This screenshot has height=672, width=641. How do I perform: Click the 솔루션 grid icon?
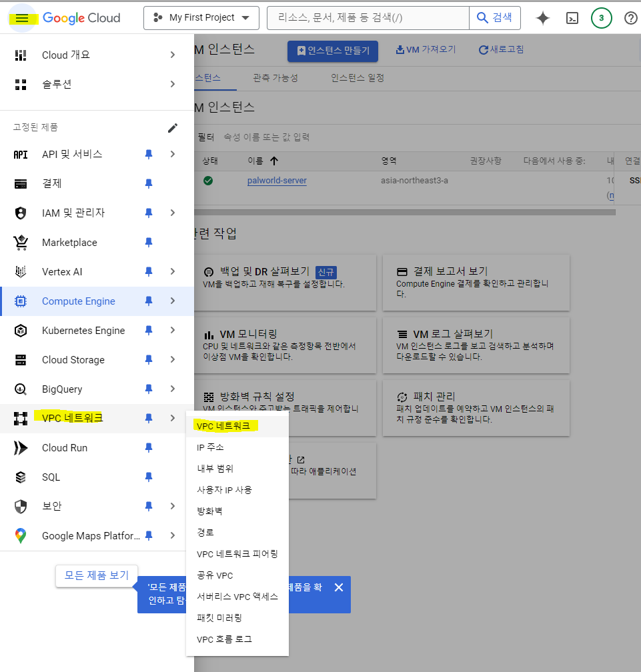coord(21,85)
